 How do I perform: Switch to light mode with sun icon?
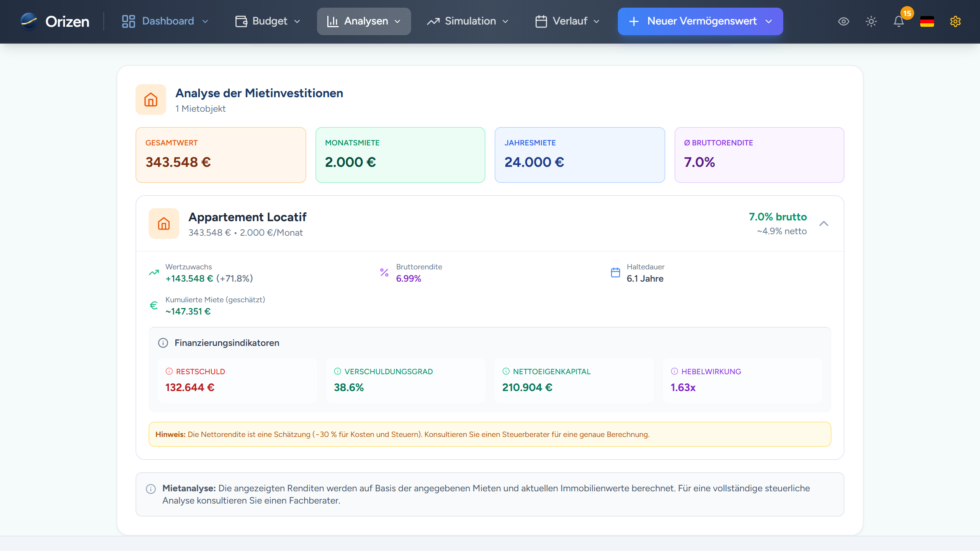[871, 21]
